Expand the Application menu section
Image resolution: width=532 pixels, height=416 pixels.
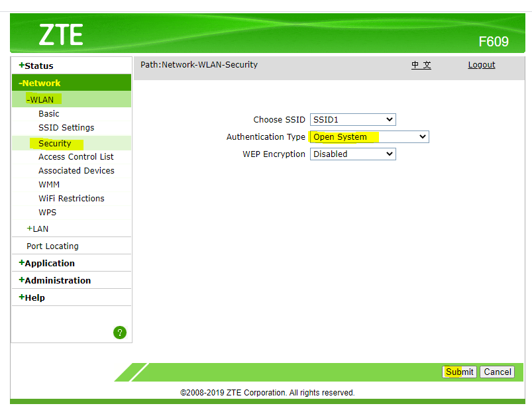47,263
